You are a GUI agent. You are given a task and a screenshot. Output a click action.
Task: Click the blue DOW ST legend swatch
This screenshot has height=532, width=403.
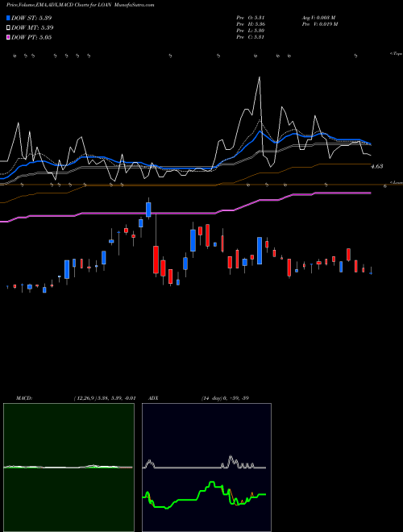pyautogui.click(x=9, y=18)
